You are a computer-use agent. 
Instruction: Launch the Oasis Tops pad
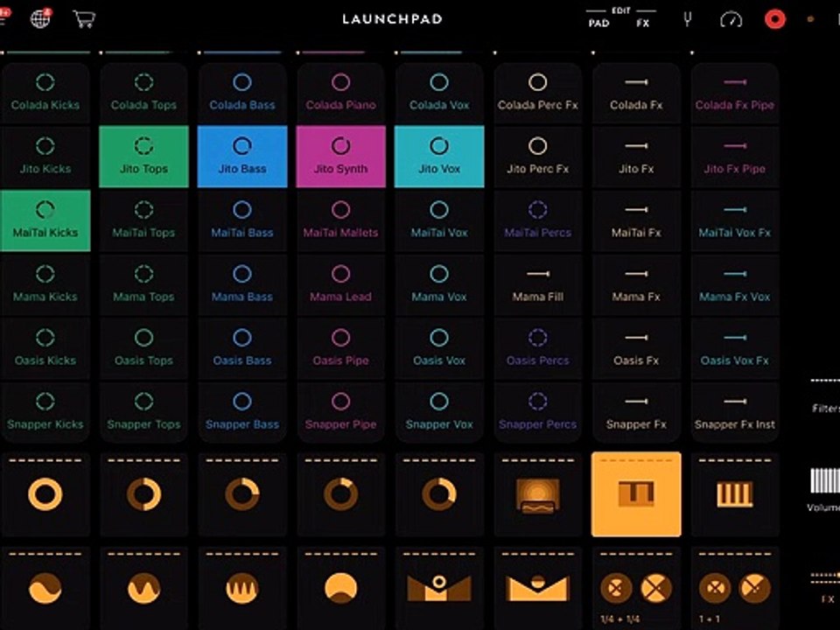click(143, 348)
